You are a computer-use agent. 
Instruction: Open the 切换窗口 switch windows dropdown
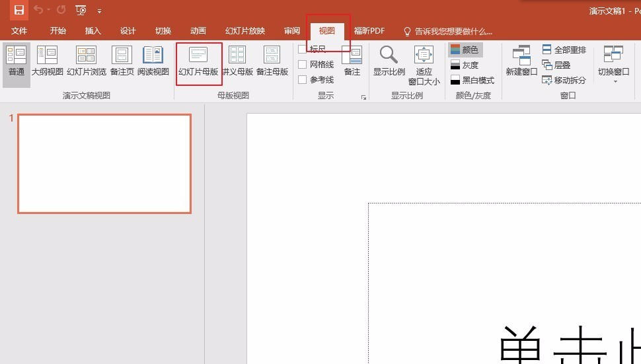click(x=613, y=64)
